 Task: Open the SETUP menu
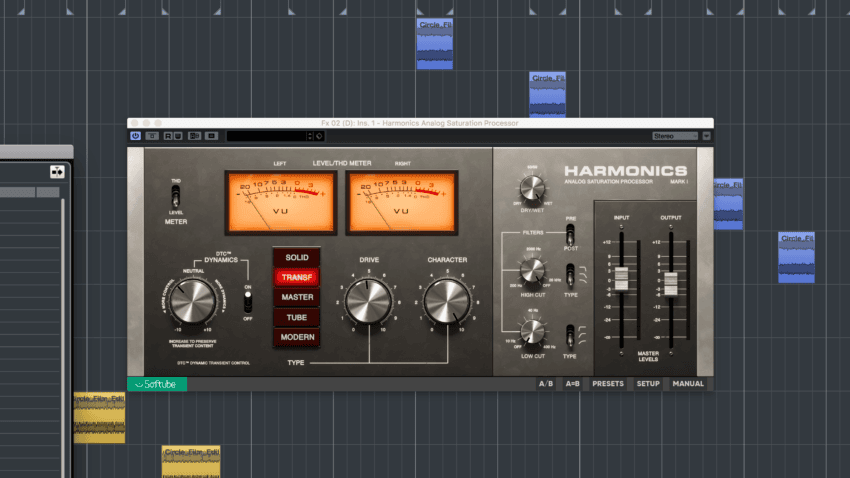tap(648, 384)
